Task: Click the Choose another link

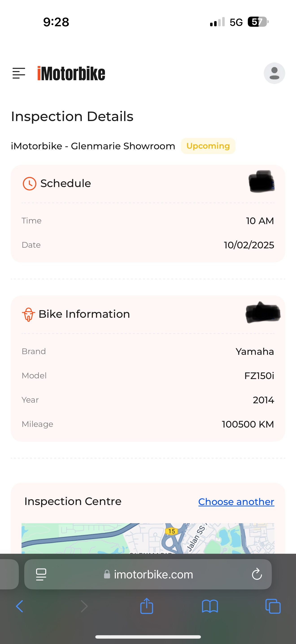Action: 236,502
